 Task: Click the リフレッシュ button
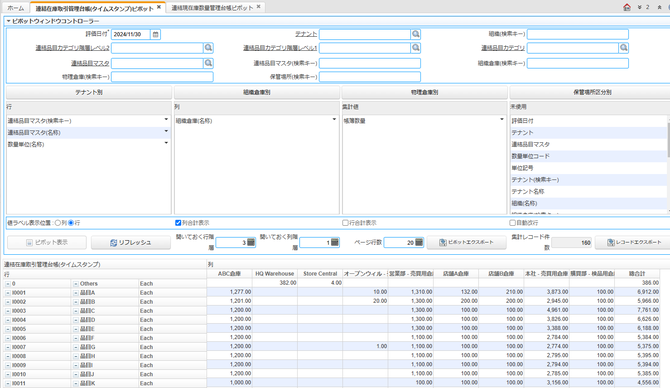click(131, 242)
